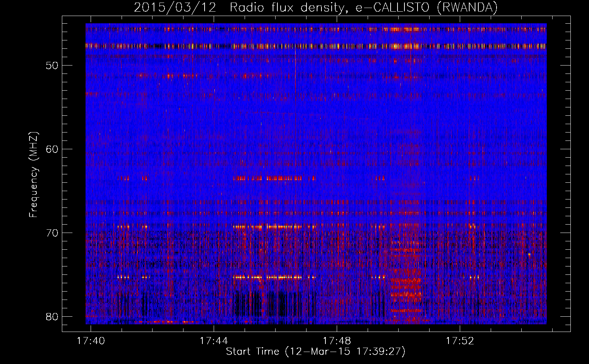Click the 70 frequency tick label
This screenshot has height=364, width=589.
click(x=52, y=233)
